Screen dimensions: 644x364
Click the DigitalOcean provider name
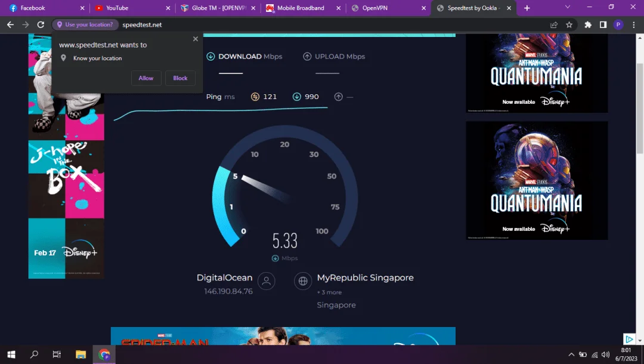[224, 277]
